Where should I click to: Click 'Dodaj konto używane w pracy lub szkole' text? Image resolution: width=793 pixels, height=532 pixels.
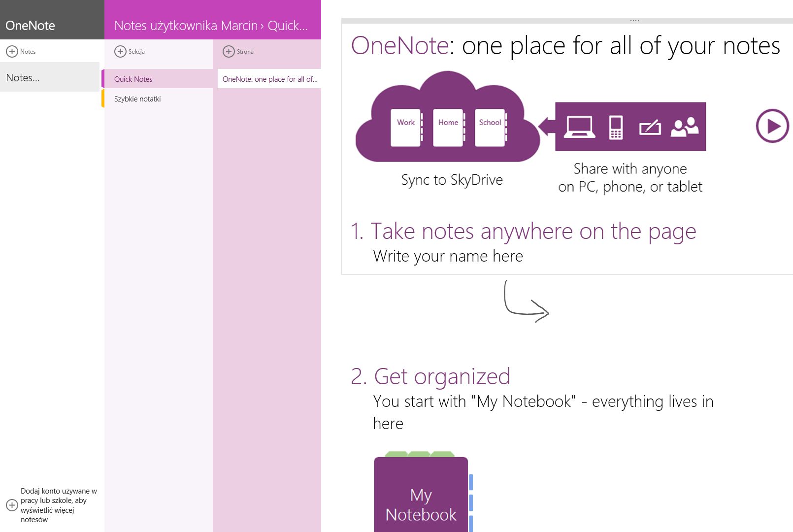coord(59,505)
